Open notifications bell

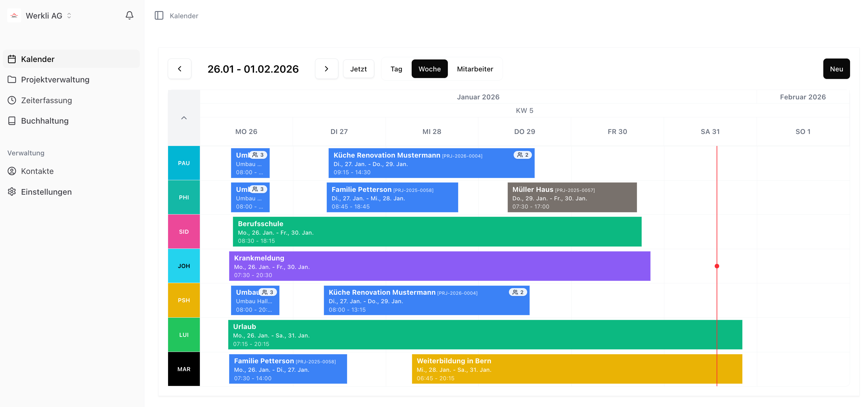click(129, 15)
